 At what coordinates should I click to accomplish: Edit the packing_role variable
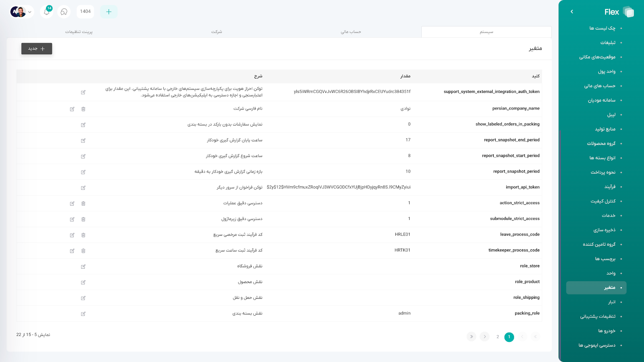[x=83, y=314]
